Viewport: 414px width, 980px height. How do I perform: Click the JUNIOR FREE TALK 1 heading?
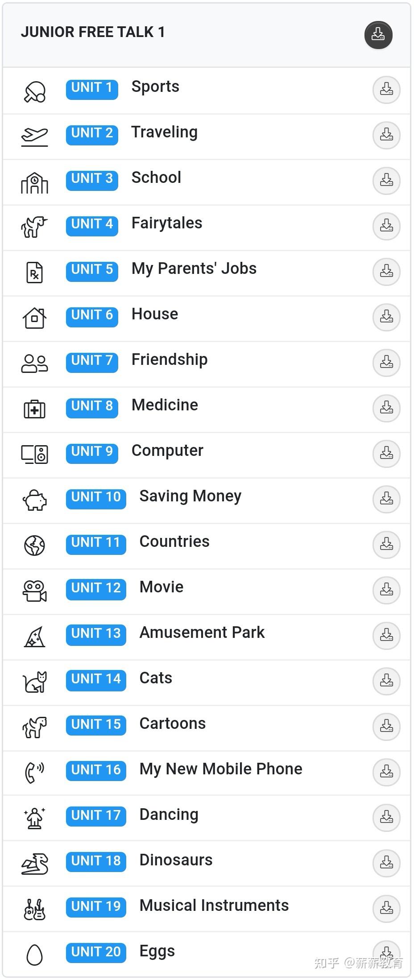(93, 33)
